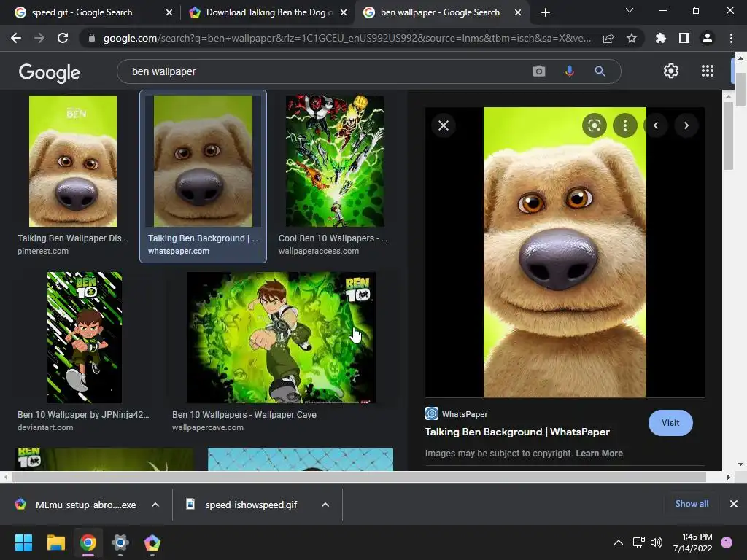This screenshot has width=747, height=560.
Task: Open wallpapercave.com source text
Action: coord(208,427)
